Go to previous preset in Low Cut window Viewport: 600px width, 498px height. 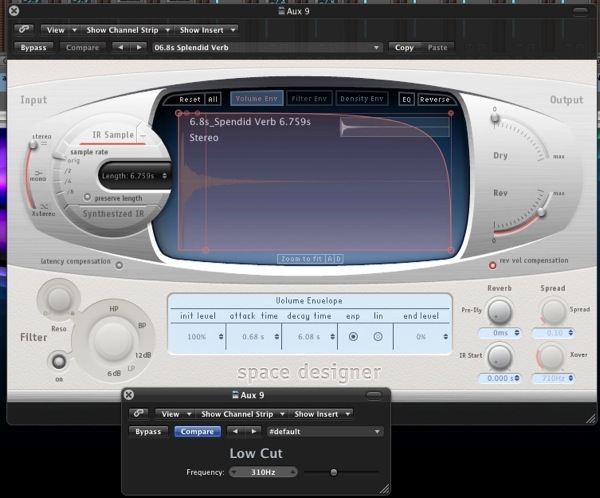click(x=235, y=431)
